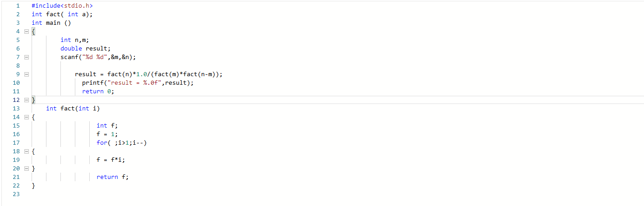This screenshot has width=644, height=206.
Task: Click the for loop header line
Action: [x=122, y=143]
